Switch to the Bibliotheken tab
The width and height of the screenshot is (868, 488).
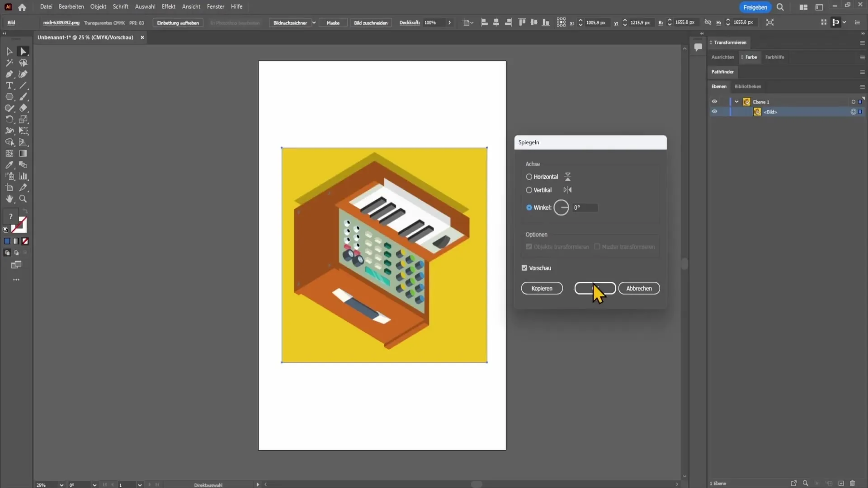(x=748, y=86)
